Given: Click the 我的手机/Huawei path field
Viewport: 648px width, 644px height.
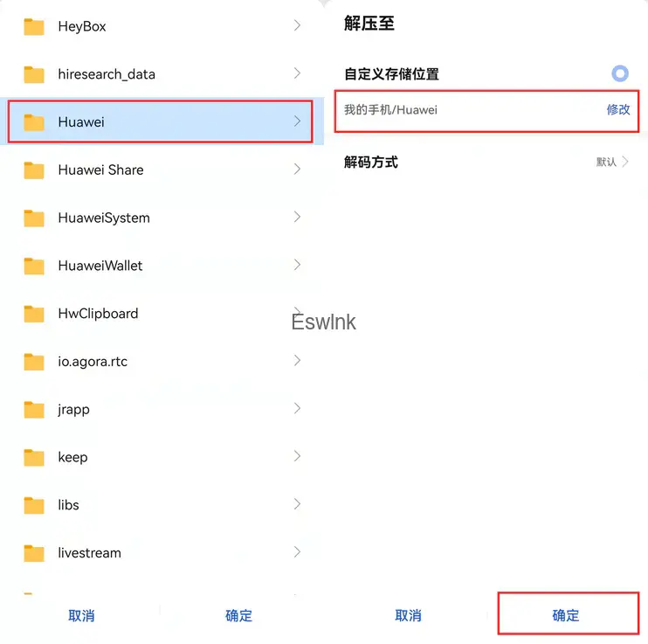Looking at the screenshot, I should coord(486,111).
